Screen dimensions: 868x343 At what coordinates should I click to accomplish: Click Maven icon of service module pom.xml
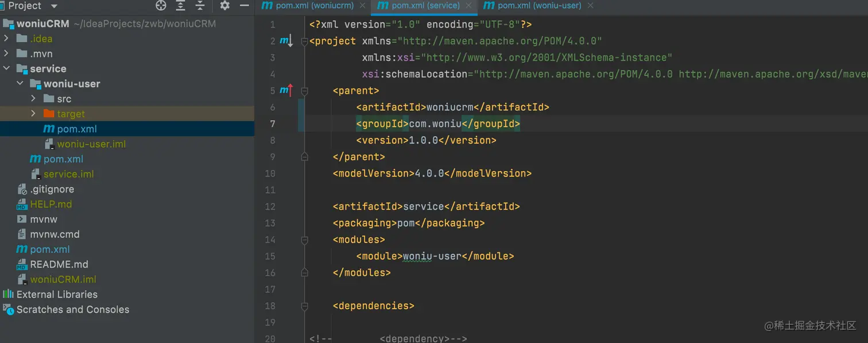click(36, 159)
